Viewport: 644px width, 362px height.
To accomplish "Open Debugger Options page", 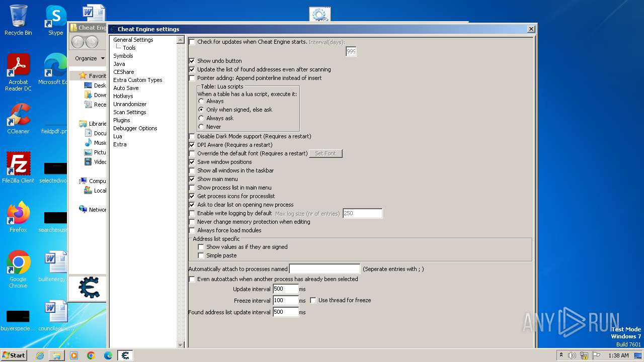I will [x=135, y=128].
